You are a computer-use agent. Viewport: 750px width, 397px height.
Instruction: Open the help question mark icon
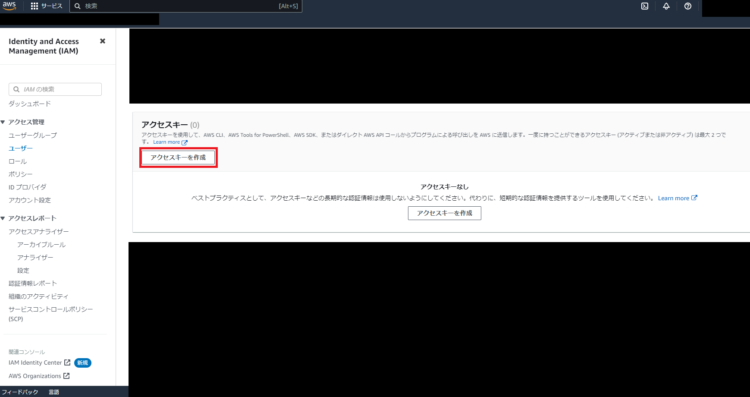tap(687, 6)
